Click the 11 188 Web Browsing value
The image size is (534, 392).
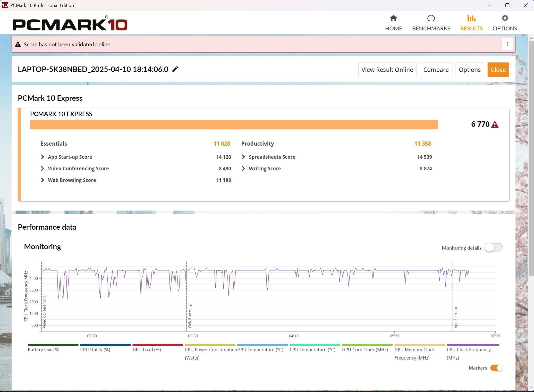[x=223, y=180]
